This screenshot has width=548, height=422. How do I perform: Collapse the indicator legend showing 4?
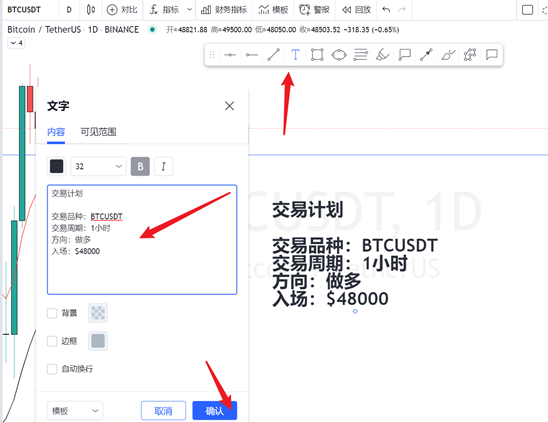point(16,43)
